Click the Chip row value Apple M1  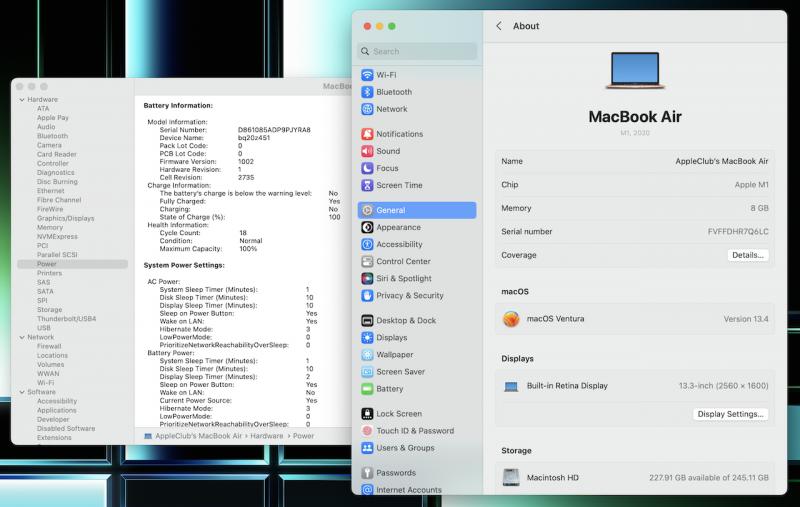point(752,185)
